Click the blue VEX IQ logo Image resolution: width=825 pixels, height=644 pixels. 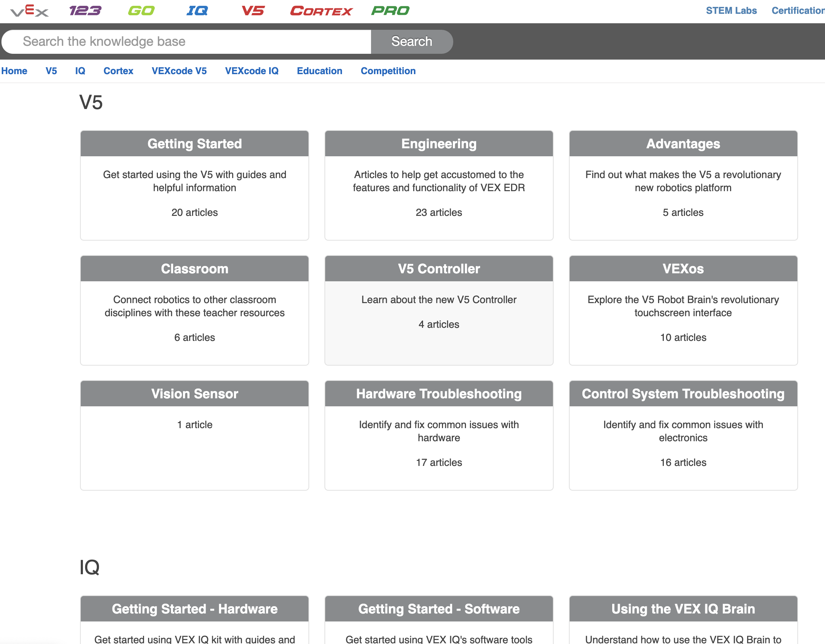point(197,11)
